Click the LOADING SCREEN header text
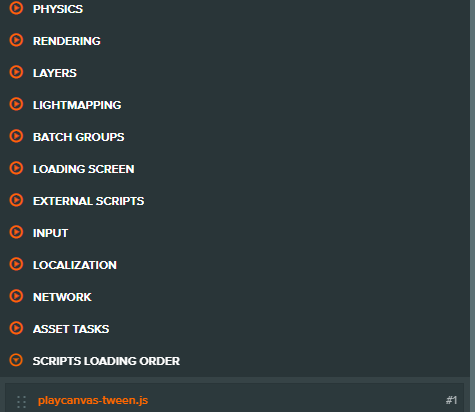Image resolution: width=475 pixels, height=412 pixels. tap(84, 169)
